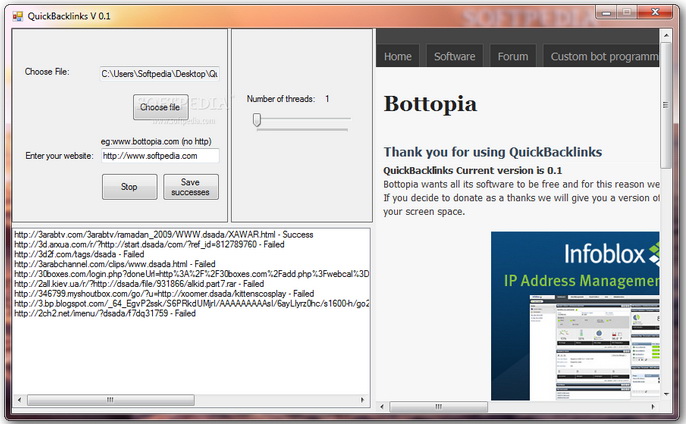The image size is (686, 424).
Task: Click the results log scroll left arrow
Action: coord(19,399)
